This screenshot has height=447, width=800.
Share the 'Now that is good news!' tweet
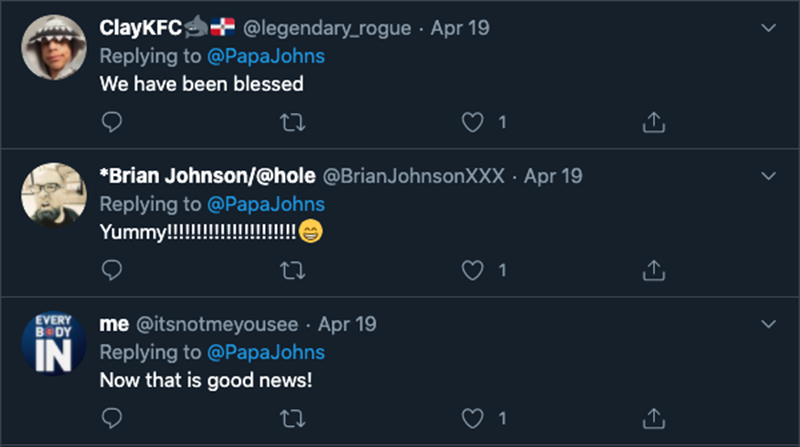[652, 417]
